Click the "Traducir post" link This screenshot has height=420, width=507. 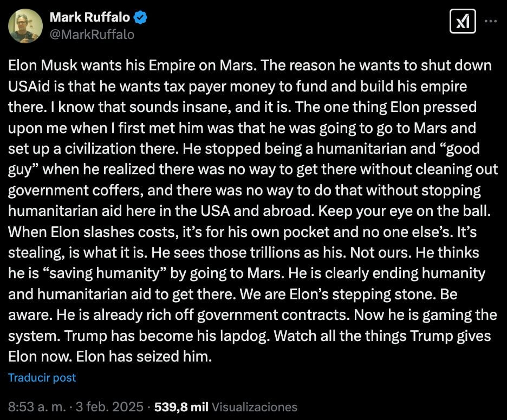[42, 377]
